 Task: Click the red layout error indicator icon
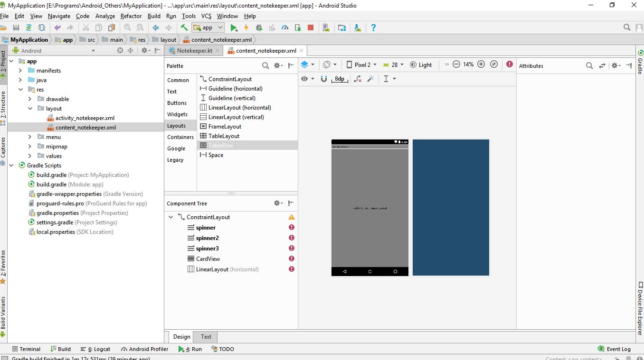pyautogui.click(x=510, y=64)
